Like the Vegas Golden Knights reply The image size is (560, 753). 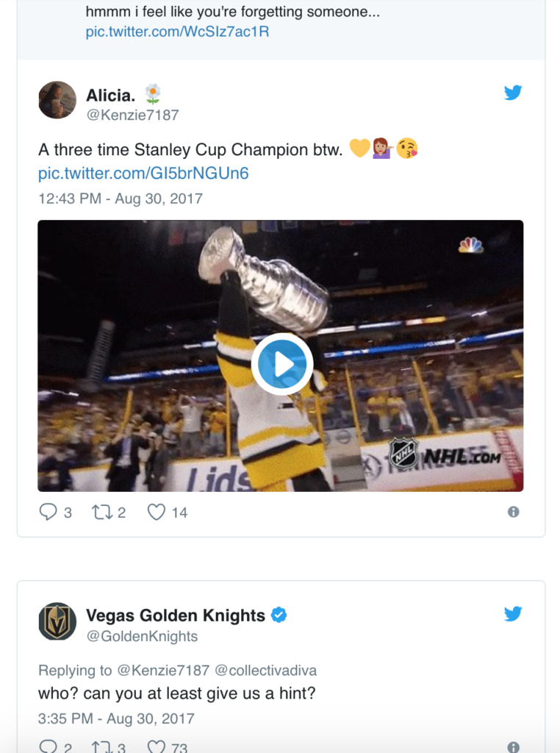click(x=157, y=746)
